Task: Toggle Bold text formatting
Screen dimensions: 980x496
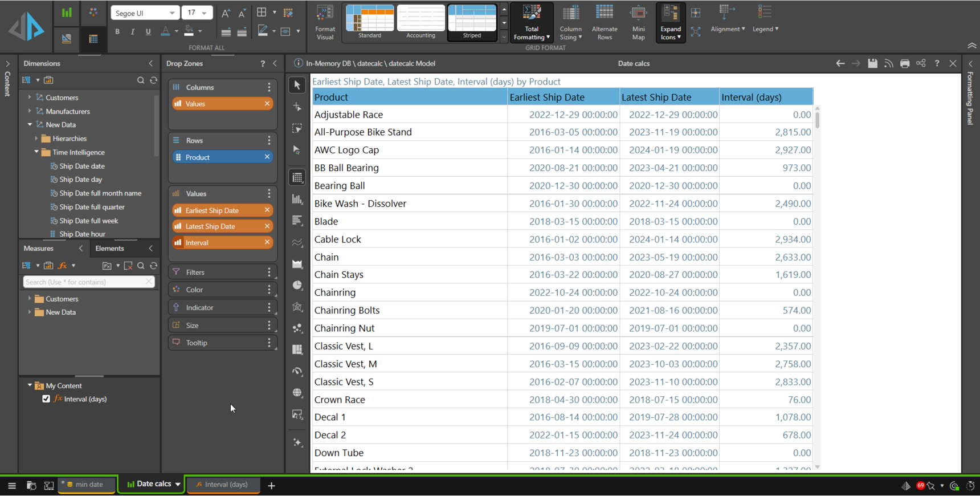Action: tap(117, 32)
